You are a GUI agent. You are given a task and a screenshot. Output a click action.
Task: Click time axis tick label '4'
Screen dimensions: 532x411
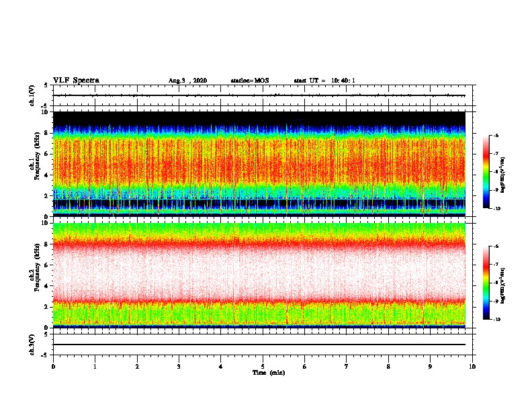[x=221, y=367]
